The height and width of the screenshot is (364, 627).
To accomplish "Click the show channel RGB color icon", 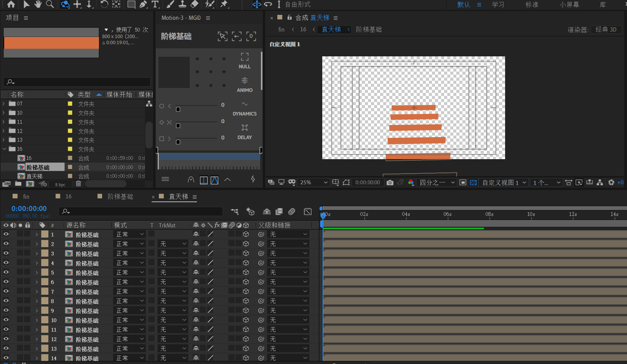I will coord(411,182).
